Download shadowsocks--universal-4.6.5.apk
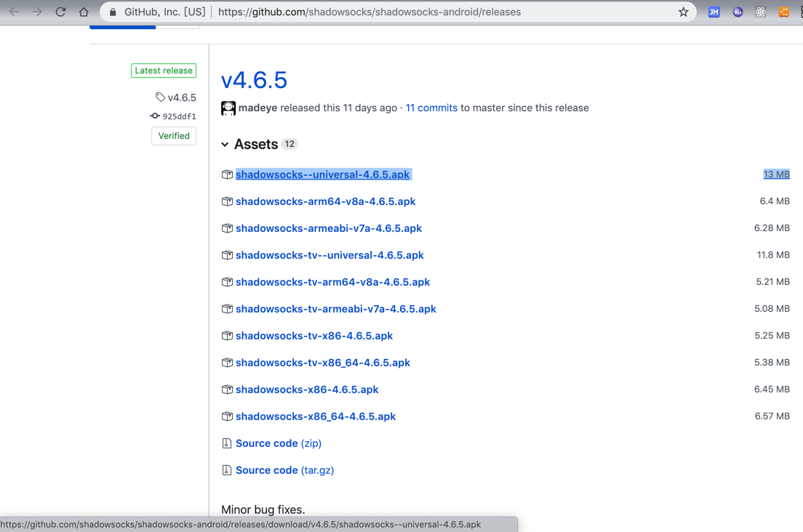803x532 pixels. click(323, 174)
